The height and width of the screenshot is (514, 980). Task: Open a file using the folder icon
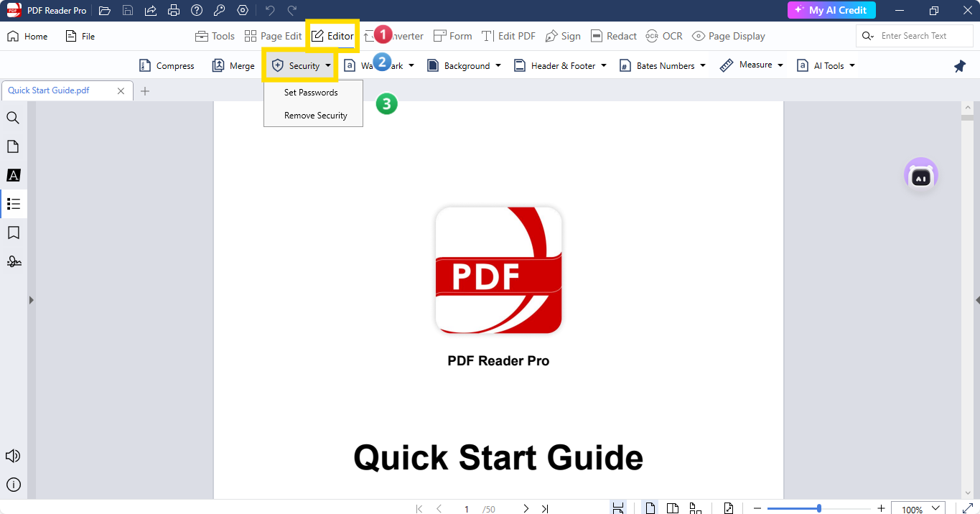coord(105,11)
